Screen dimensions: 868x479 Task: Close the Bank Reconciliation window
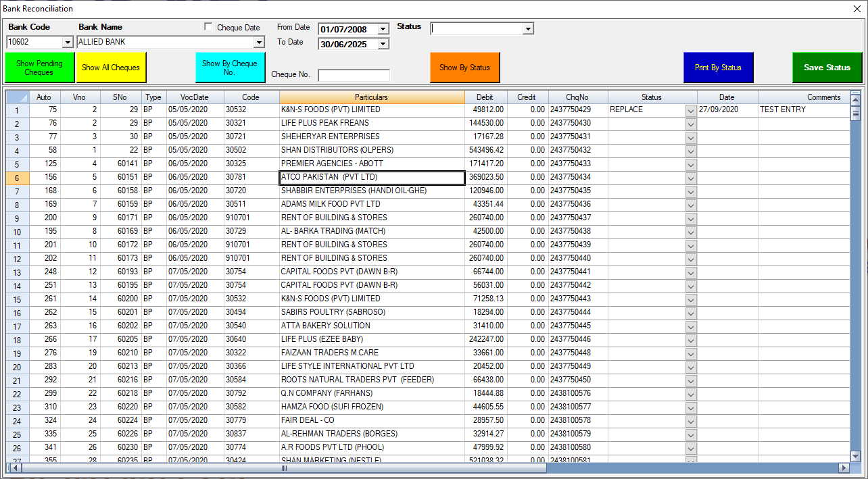[857, 9]
